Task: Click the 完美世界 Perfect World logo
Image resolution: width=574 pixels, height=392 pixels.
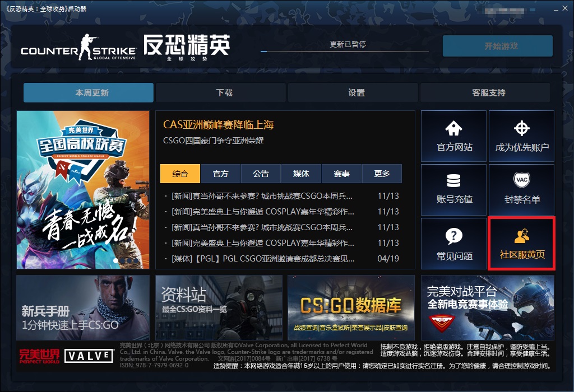Action: tap(39, 356)
